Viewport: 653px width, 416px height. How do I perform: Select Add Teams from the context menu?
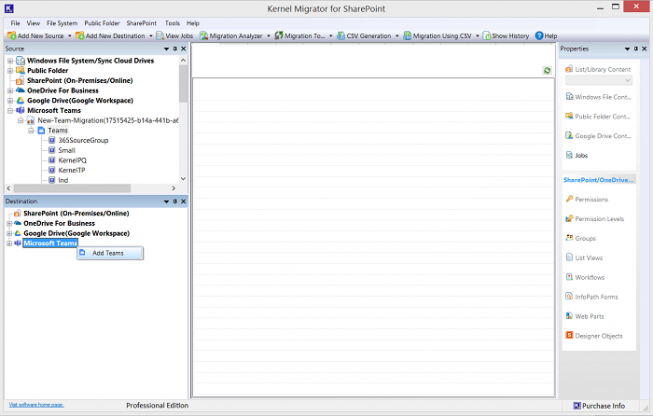tap(107, 253)
